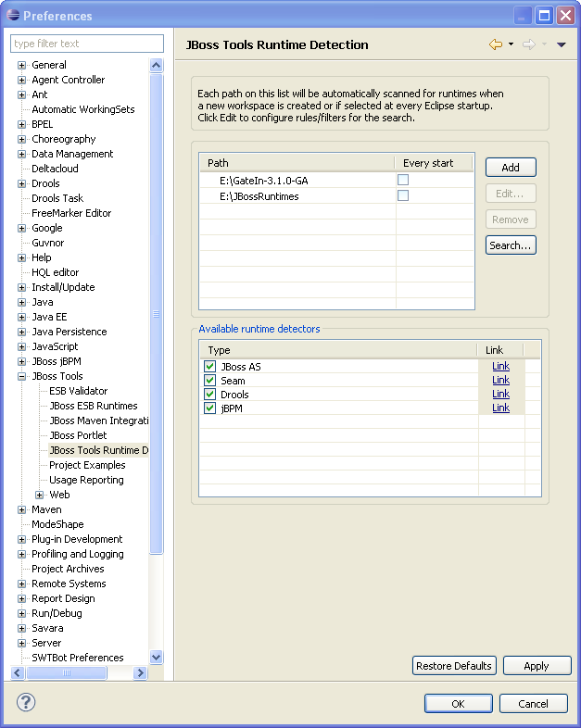Click the Apply button
Screen dimensions: 581x728
pyautogui.click(x=537, y=666)
